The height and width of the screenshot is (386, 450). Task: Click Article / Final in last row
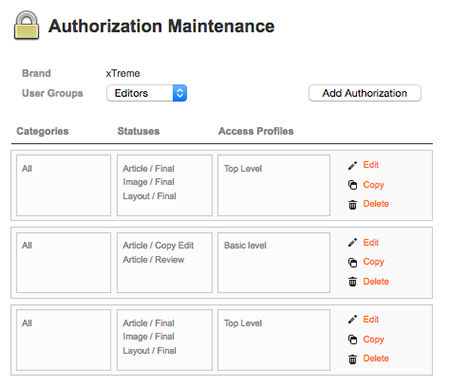[x=148, y=323]
